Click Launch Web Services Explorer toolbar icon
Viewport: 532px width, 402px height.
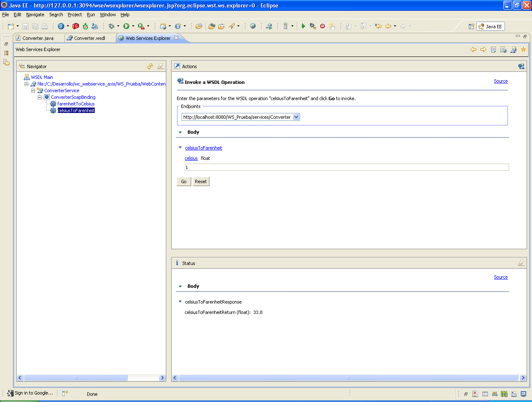pos(269,26)
